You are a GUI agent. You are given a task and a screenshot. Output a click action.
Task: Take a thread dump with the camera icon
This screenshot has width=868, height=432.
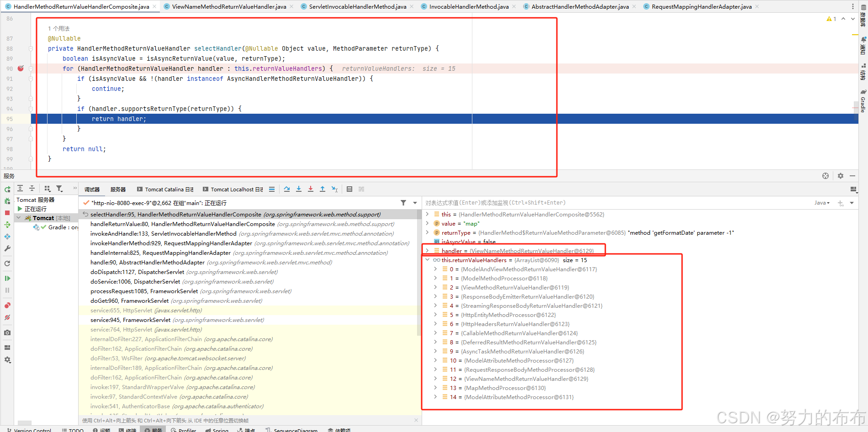tap(7, 332)
